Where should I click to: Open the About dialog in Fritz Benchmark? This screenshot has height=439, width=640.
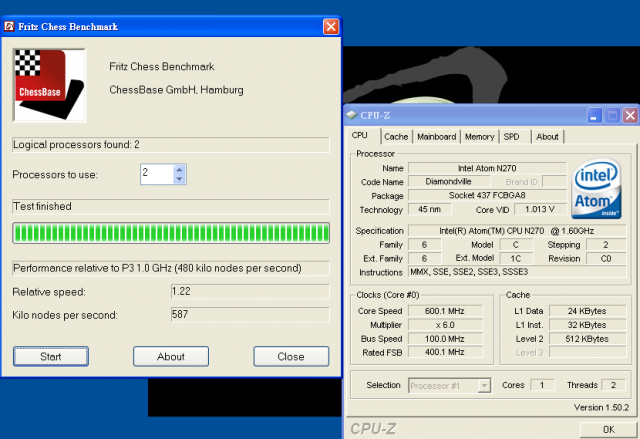coord(171,357)
